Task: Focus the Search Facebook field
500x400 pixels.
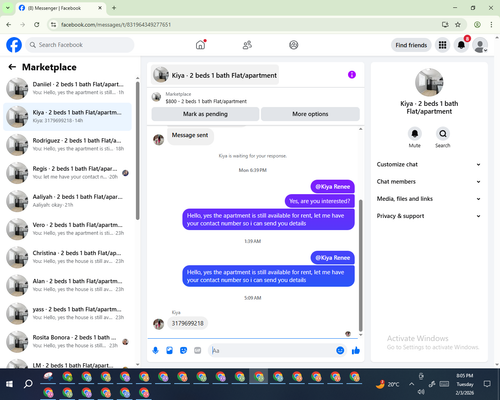Action: coord(80,45)
